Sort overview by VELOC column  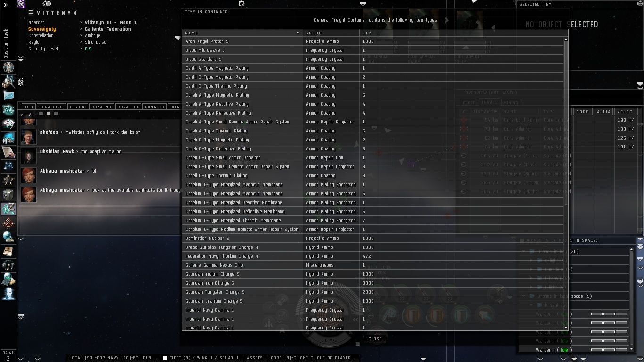625,112
